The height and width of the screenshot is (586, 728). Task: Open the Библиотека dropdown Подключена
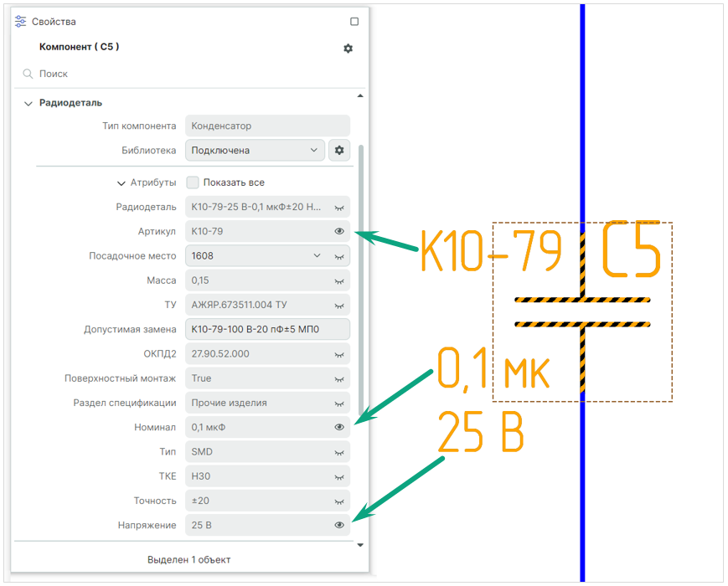pyautogui.click(x=255, y=151)
